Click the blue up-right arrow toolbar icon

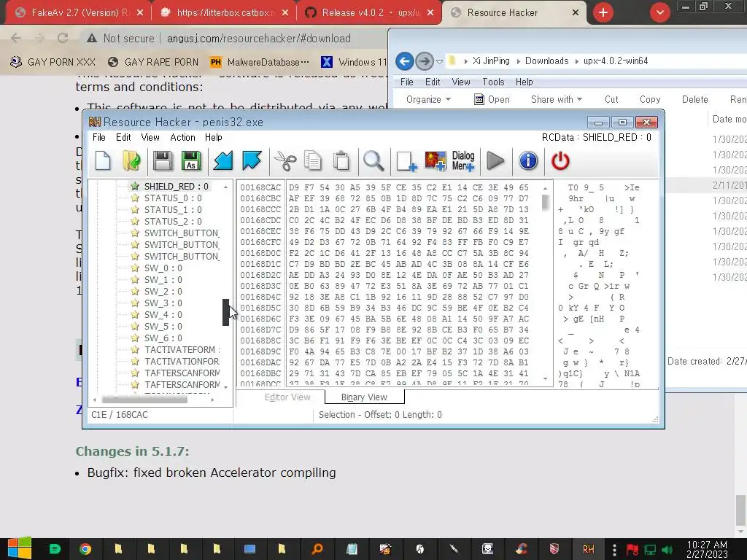pos(252,161)
